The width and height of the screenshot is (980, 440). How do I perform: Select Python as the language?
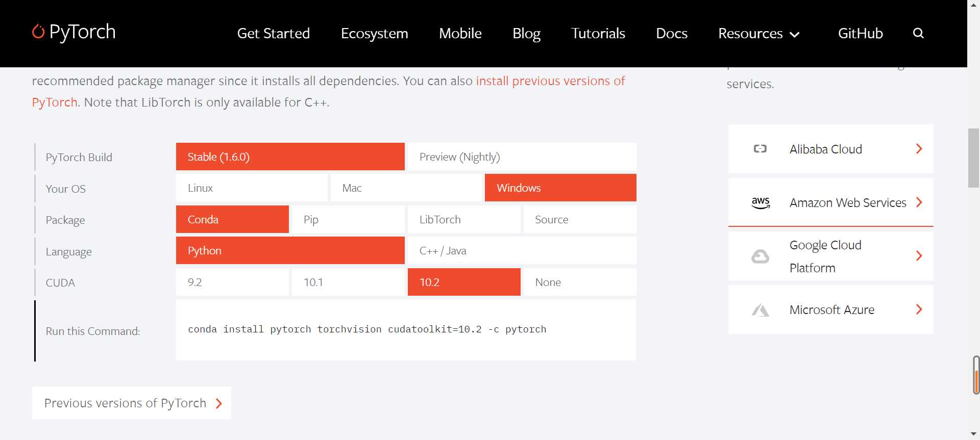click(x=290, y=250)
